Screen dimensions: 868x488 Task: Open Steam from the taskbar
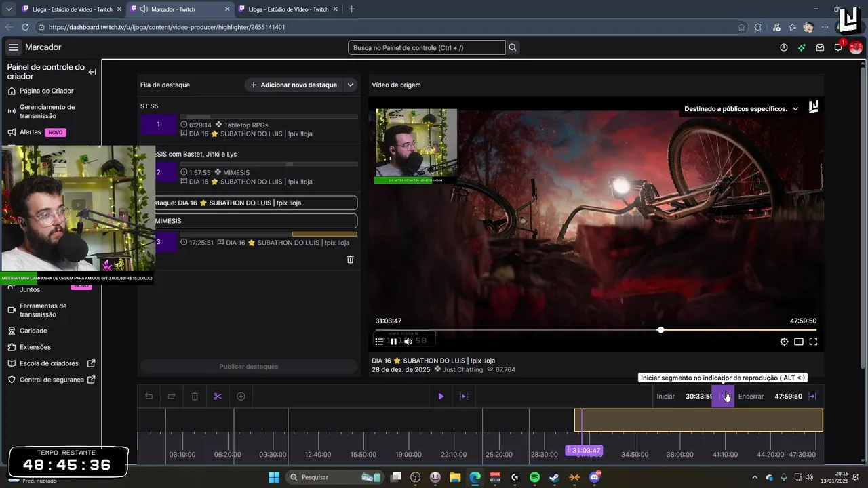pyautogui.click(x=554, y=477)
